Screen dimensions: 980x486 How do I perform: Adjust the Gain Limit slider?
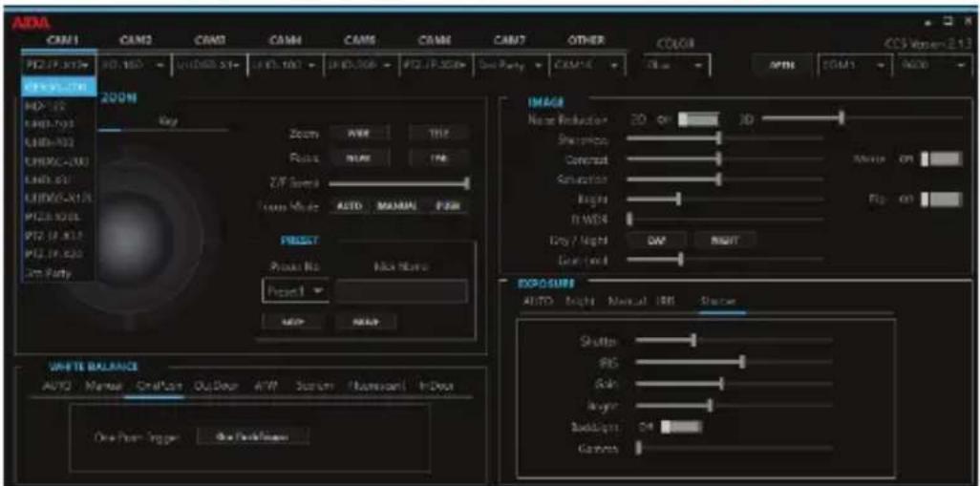coord(725,259)
